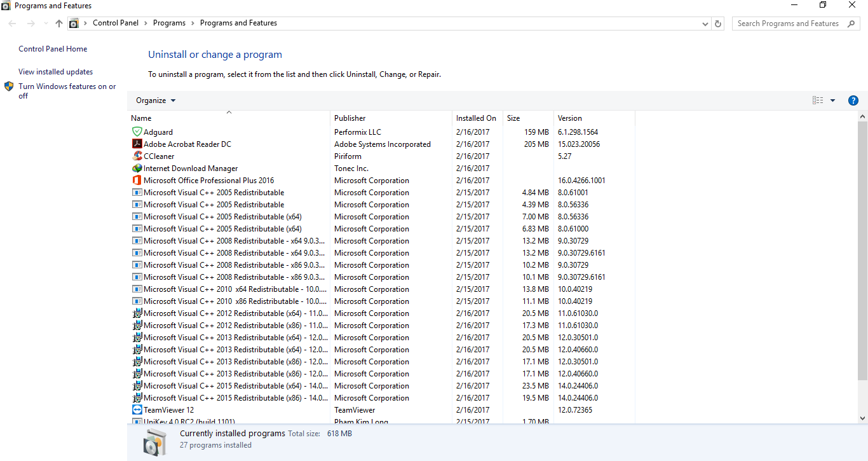Click the Programs breadcrumb in address bar
This screenshot has height=461, width=868.
click(169, 23)
